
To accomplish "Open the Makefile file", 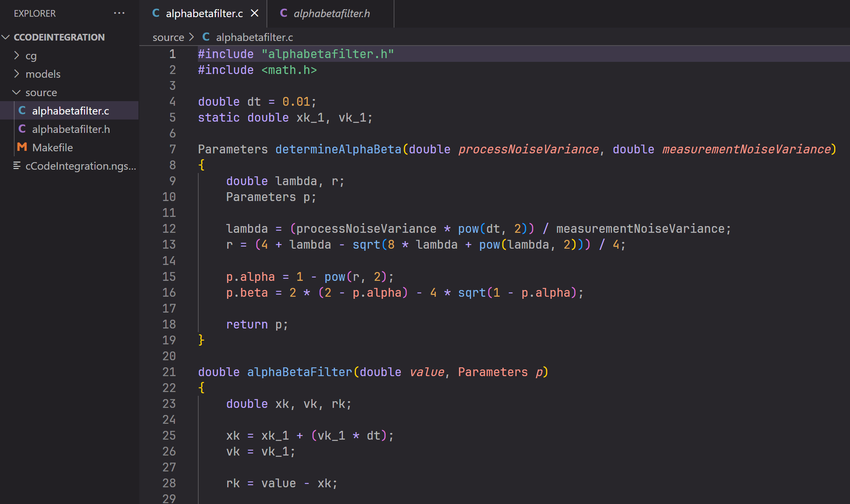I will 52,148.
